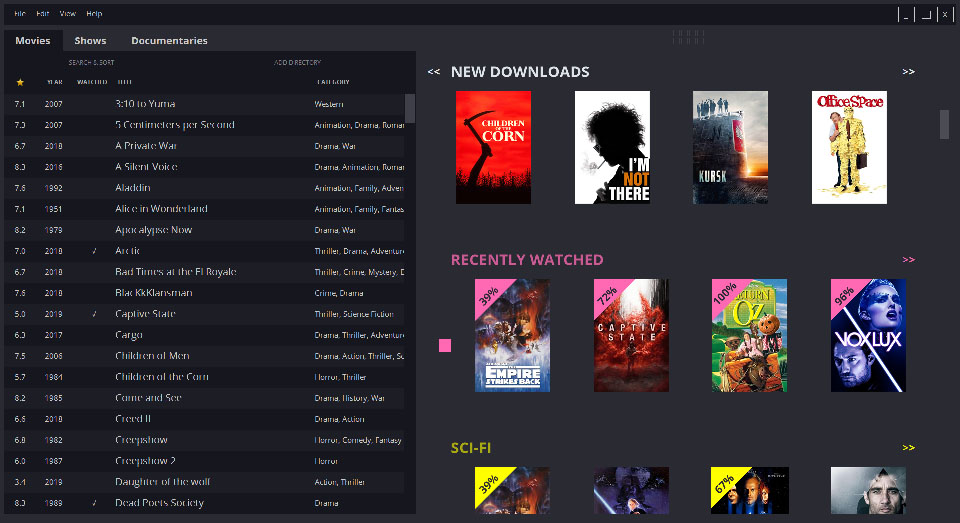Click the Add Directory button
960x523 pixels.
coord(298,62)
